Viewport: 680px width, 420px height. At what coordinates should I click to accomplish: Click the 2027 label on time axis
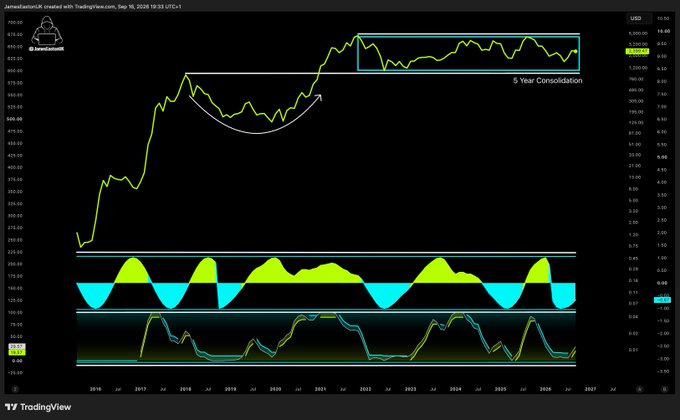tap(590, 389)
